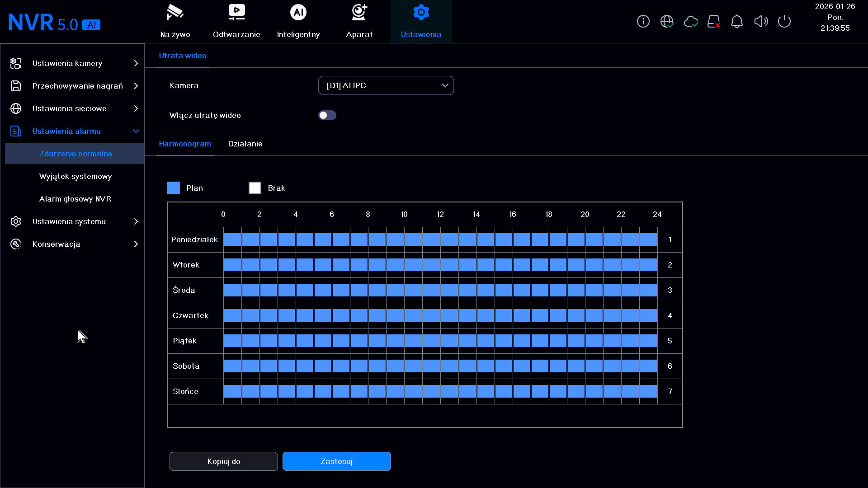Click the Ustawienia systemu gear icon
Viewport: 868px width, 488px height.
[16, 221]
